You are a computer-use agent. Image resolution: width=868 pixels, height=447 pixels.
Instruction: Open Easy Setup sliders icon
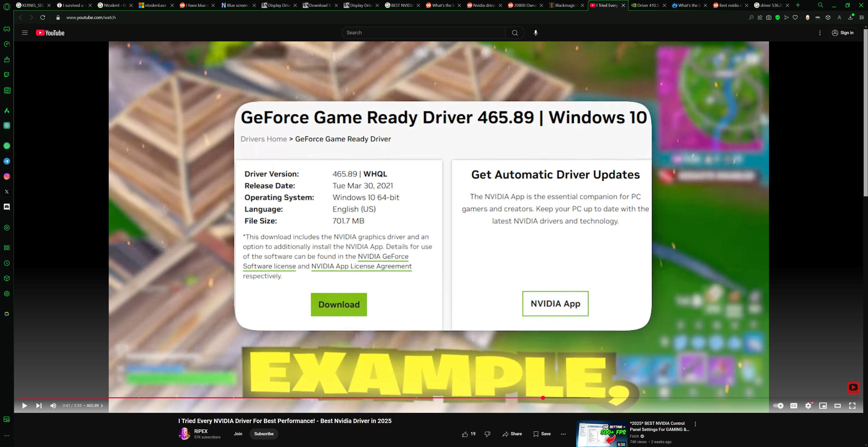tap(862, 17)
